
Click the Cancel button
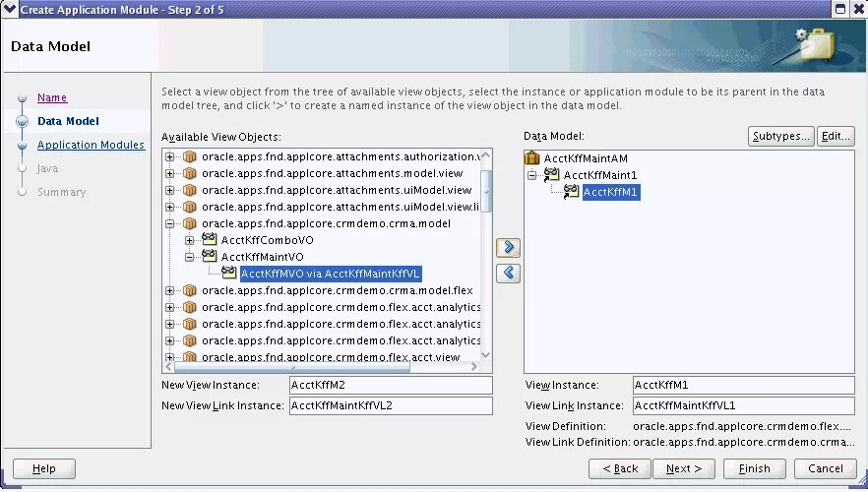click(x=826, y=468)
